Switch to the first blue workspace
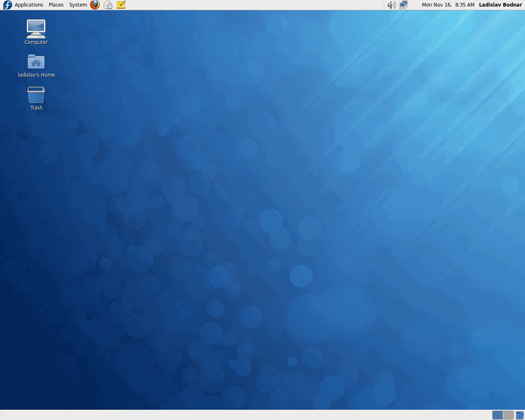This screenshot has width=525, height=420. 498,415
